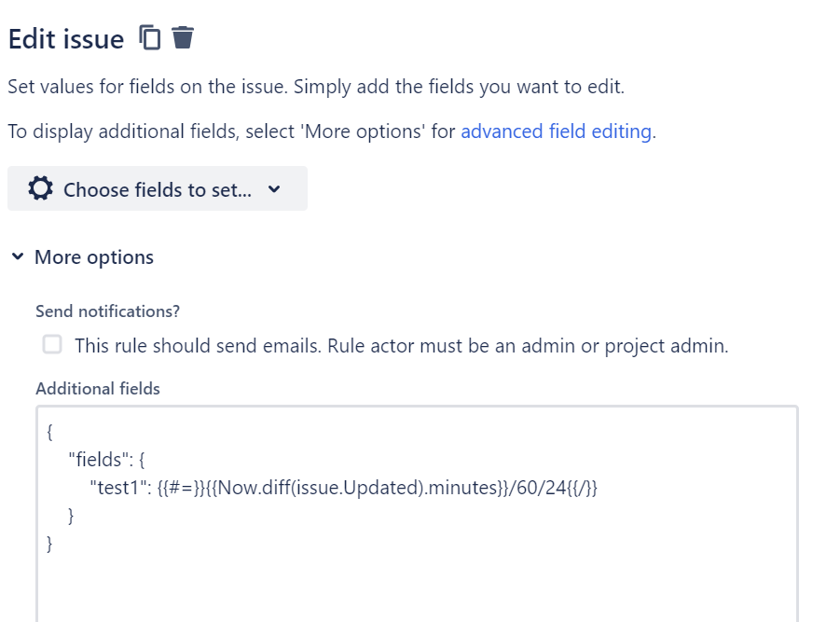Viewport: 840px width, 622px height.
Task: Click the final closing brace in JSON
Action: point(49,544)
